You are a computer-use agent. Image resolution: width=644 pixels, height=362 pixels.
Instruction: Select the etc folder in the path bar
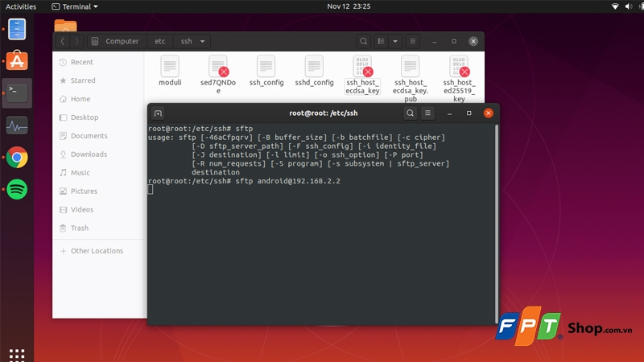(x=159, y=41)
